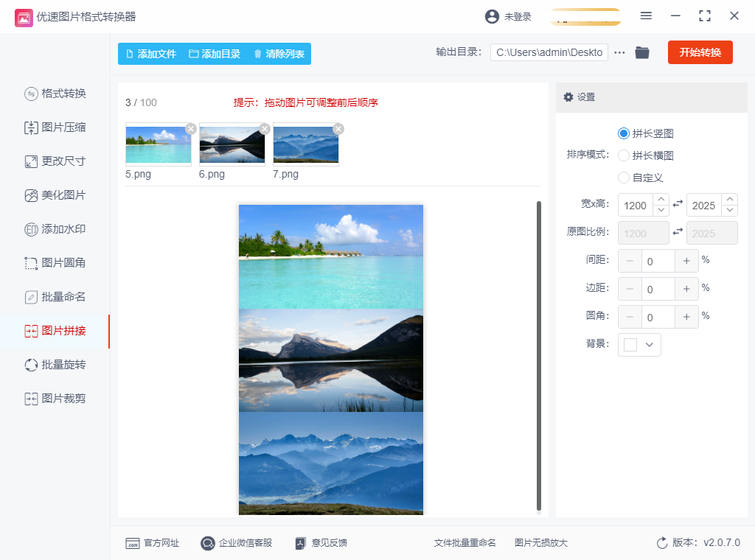The height and width of the screenshot is (560, 755).
Task: Increase height with up arrow
Action: (x=730, y=199)
